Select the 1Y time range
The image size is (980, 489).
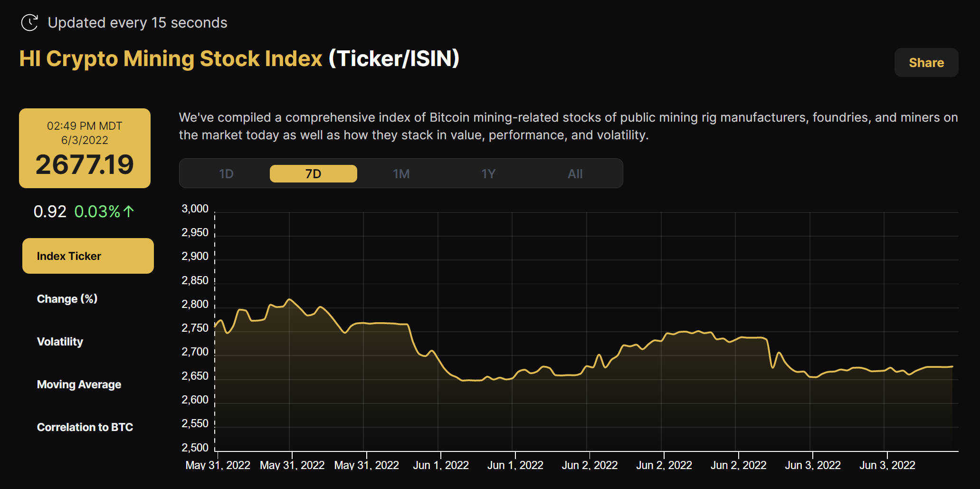point(488,173)
